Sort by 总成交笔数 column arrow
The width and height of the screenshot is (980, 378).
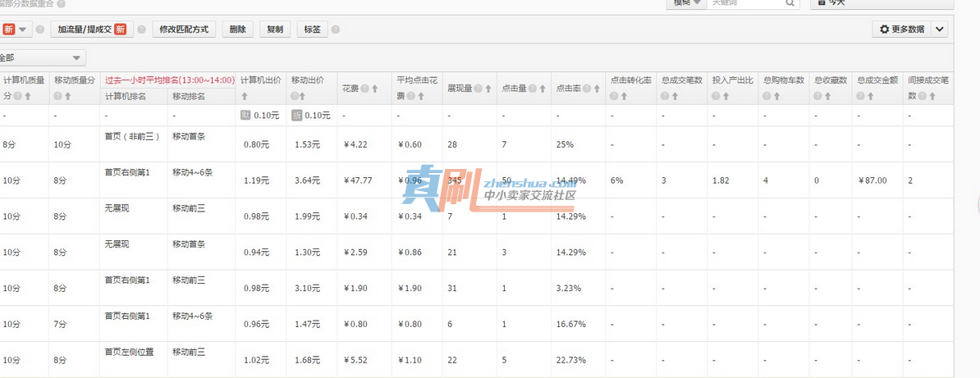coord(675,96)
